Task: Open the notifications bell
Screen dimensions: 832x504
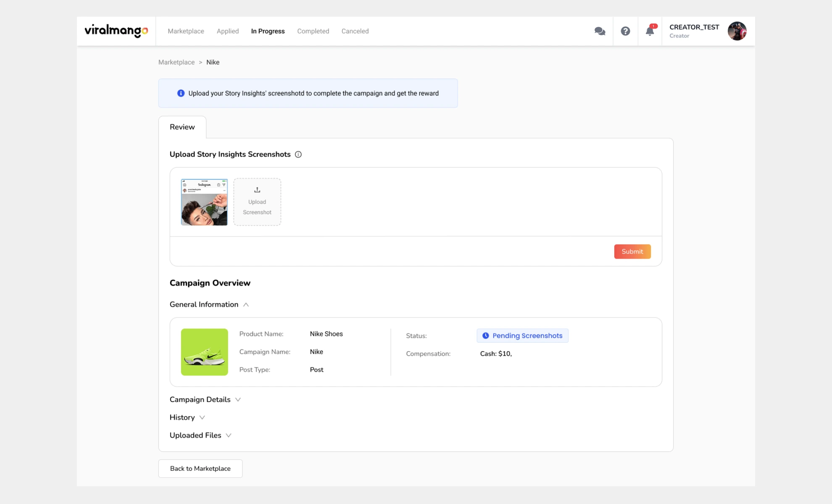Action: pyautogui.click(x=650, y=32)
